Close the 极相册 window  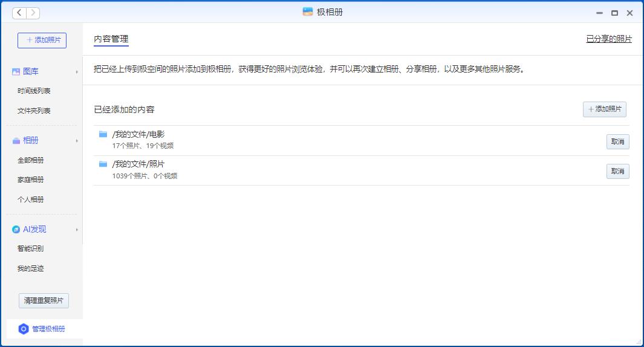click(629, 13)
